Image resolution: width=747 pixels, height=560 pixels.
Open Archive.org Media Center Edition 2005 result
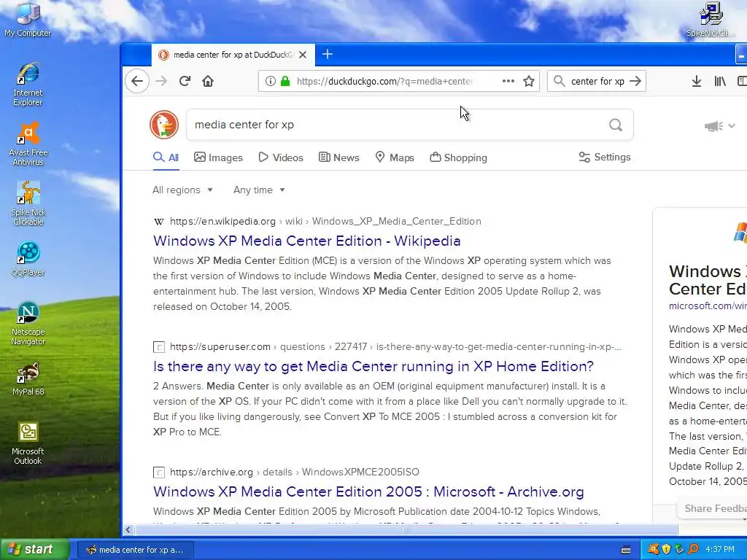coord(368,491)
